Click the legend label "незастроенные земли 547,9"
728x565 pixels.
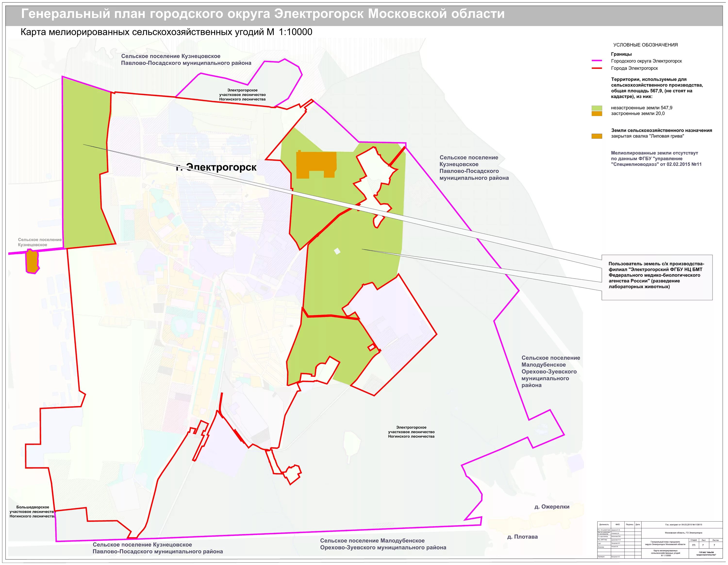(642, 108)
